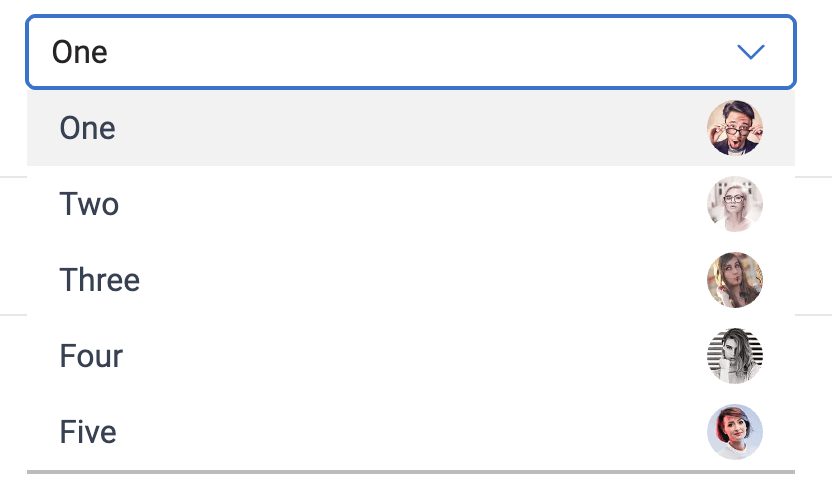Click empty space in the Five option row

pos(400,432)
